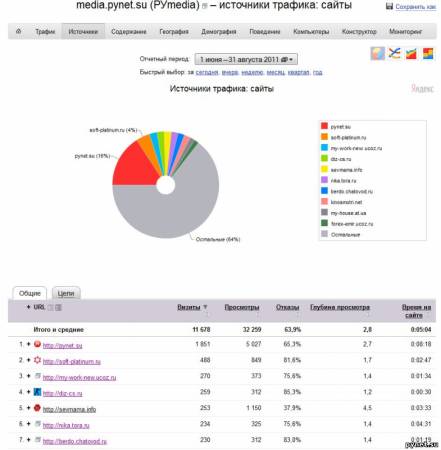Switch to the Цели table tab

click(x=66, y=293)
